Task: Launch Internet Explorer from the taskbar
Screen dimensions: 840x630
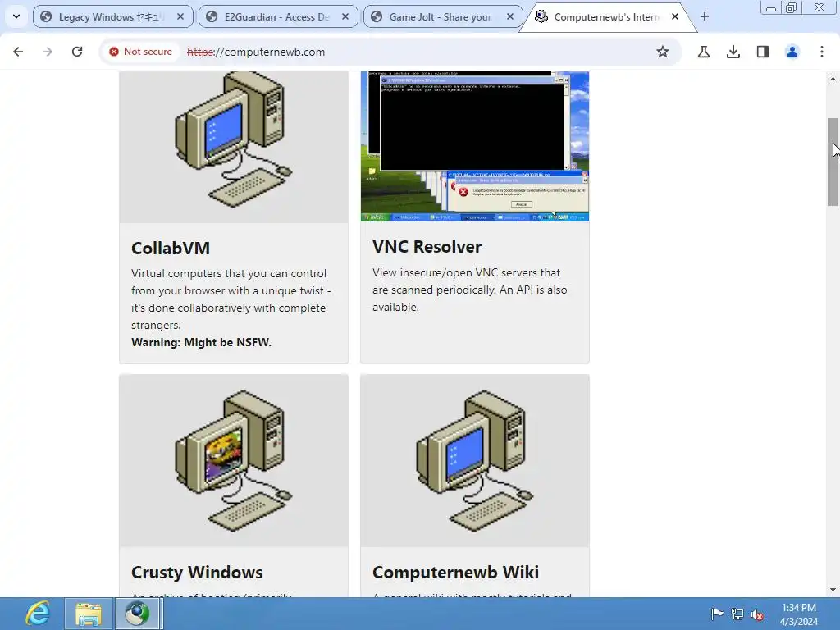Action: (x=38, y=614)
